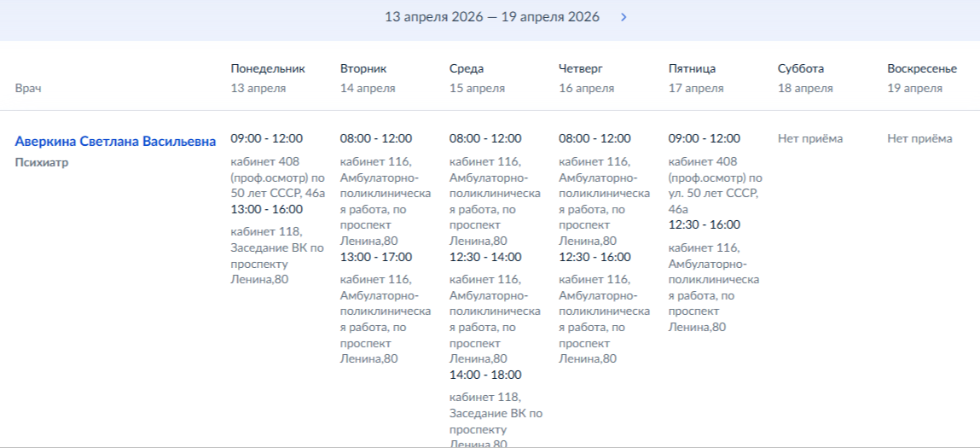
Task: Select the Среда 15 апреля column header
Action: (477, 78)
